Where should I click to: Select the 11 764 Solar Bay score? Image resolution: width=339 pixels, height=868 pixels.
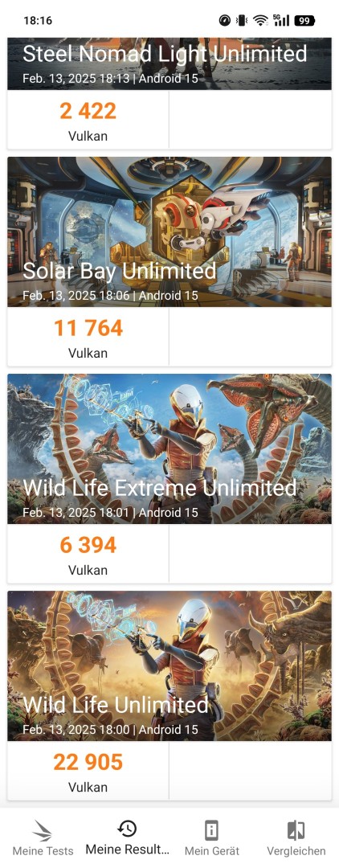pyautogui.click(x=88, y=328)
